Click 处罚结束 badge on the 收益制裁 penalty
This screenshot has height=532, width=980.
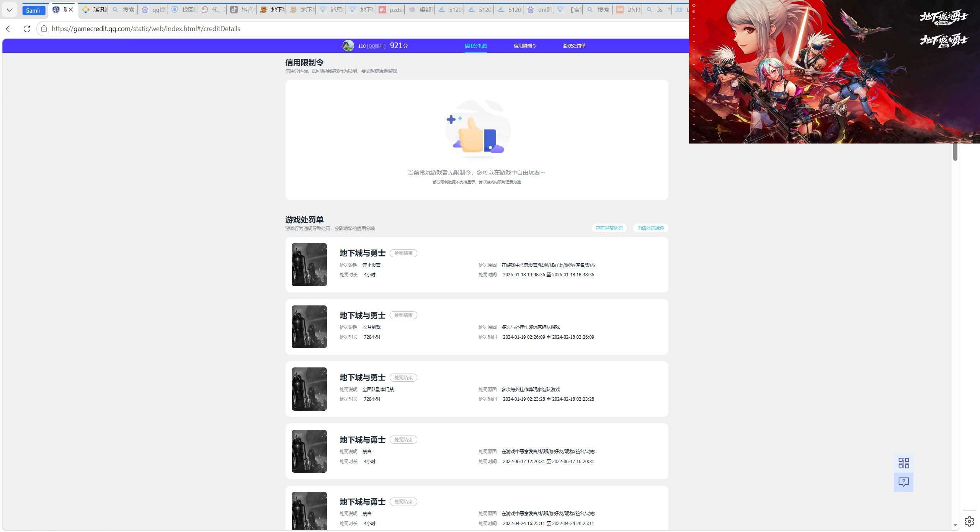403,315
